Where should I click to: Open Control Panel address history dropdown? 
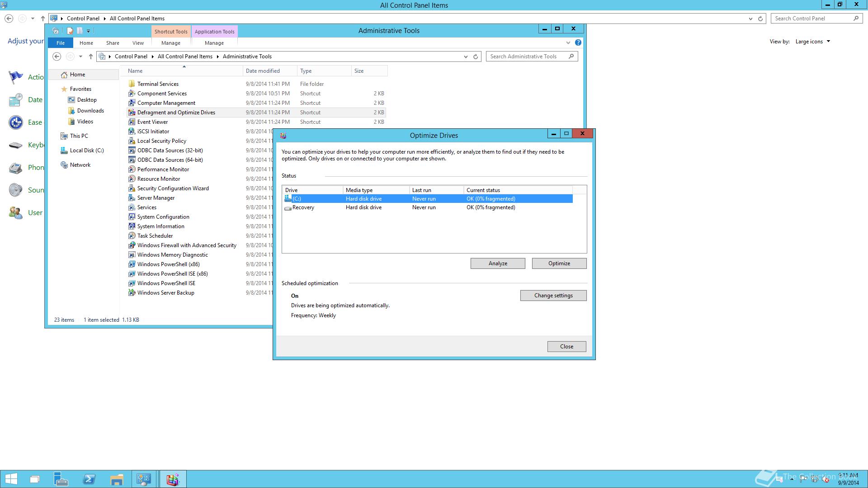pyautogui.click(x=750, y=19)
